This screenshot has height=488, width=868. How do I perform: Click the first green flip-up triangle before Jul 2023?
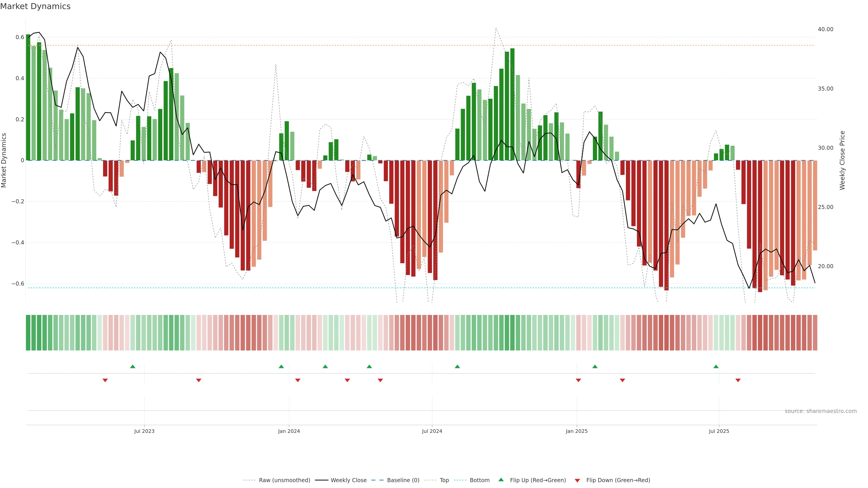click(132, 366)
